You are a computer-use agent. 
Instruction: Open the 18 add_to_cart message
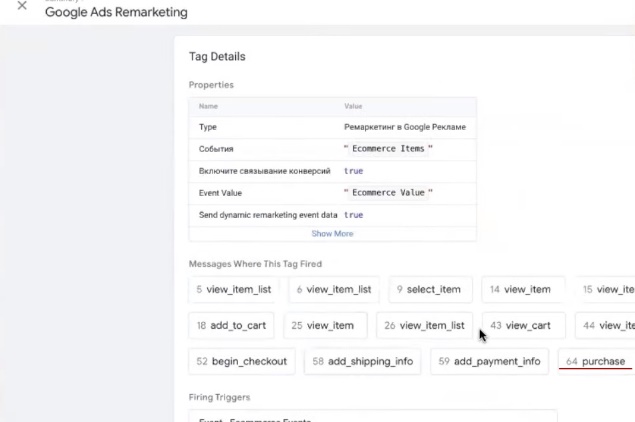[230, 326]
